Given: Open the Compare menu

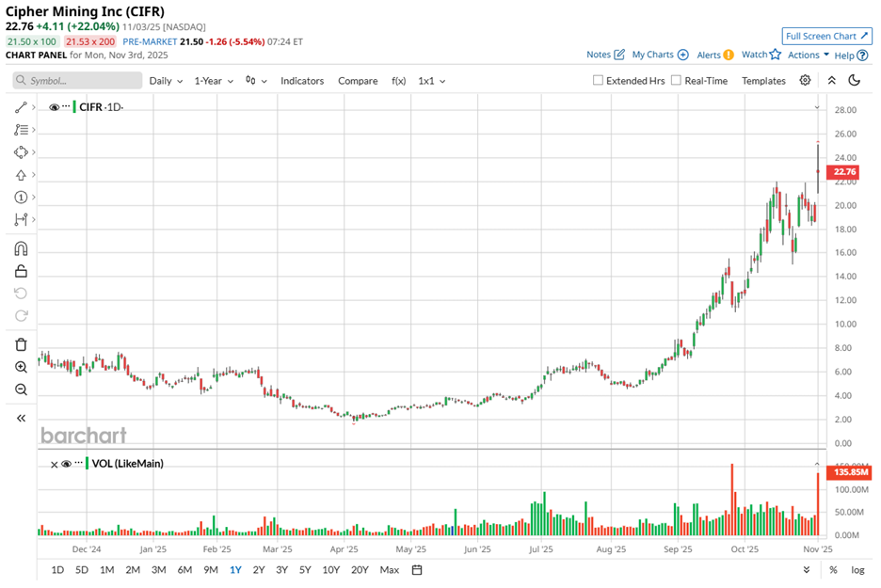Looking at the screenshot, I should 358,81.
